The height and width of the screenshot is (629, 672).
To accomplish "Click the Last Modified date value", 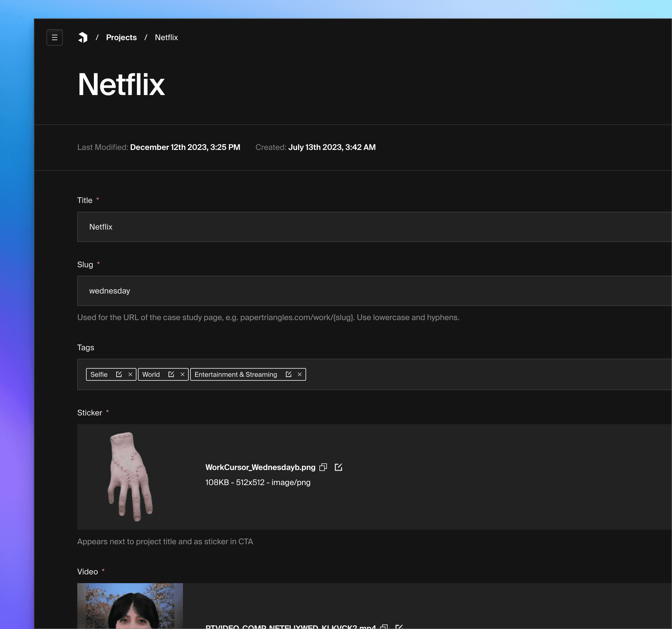I will coord(185,147).
